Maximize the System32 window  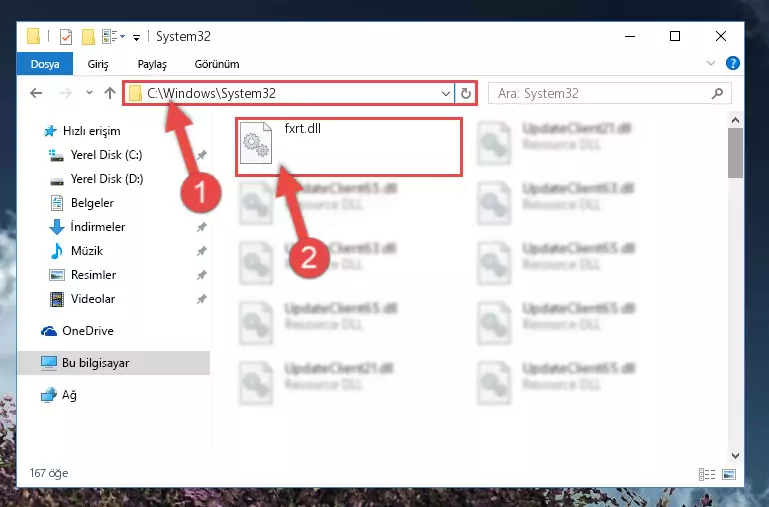click(x=675, y=36)
